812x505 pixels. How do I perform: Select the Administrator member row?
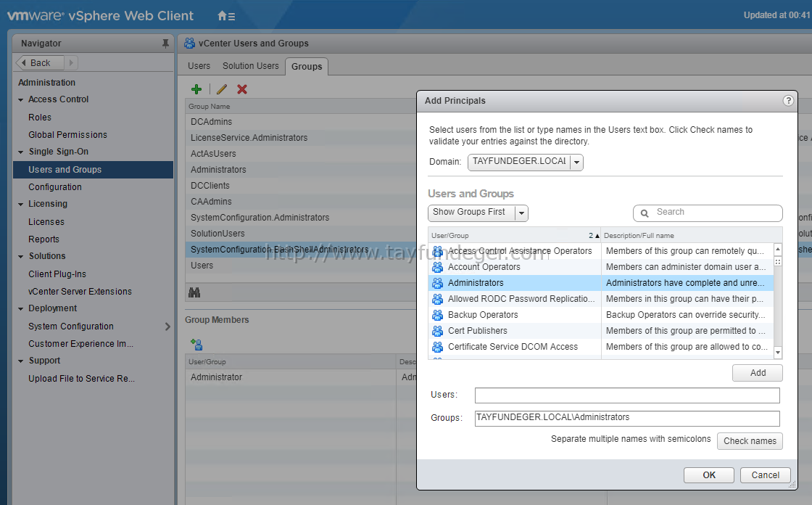(301, 377)
